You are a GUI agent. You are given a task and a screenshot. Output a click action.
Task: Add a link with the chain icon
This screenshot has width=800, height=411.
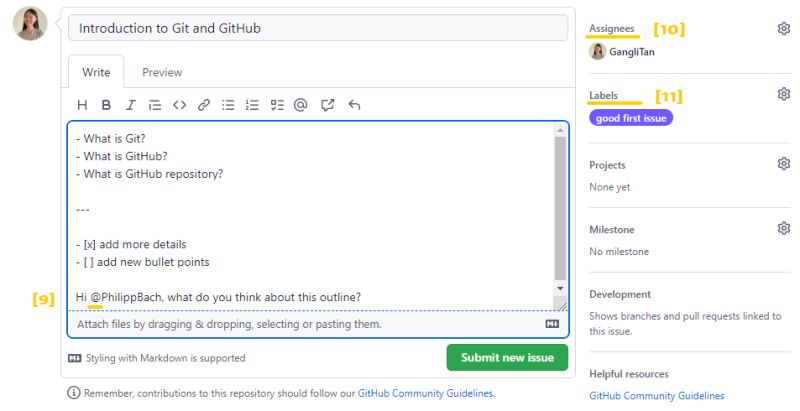click(204, 105)
